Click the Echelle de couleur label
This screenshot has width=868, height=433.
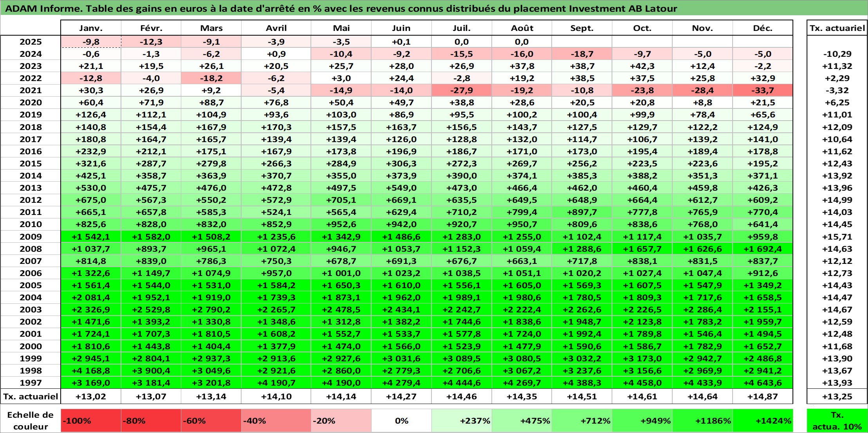point(31,421)
